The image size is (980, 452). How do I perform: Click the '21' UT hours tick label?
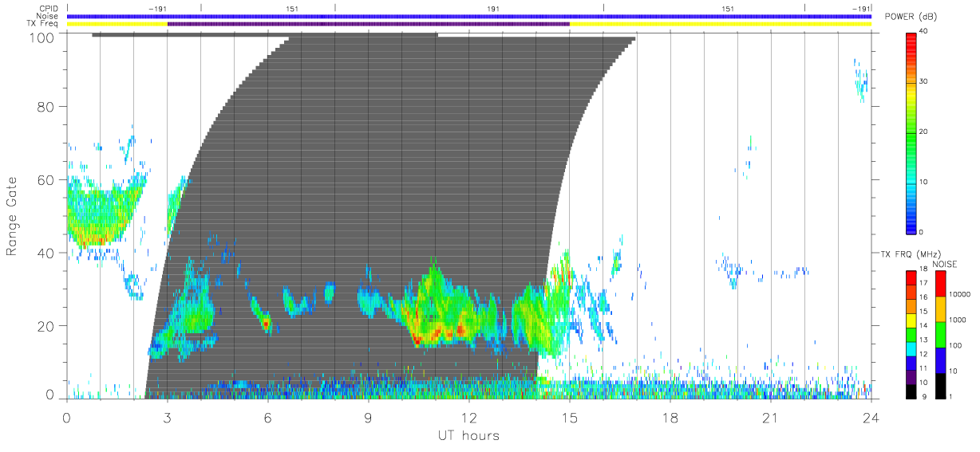(771, 418)
